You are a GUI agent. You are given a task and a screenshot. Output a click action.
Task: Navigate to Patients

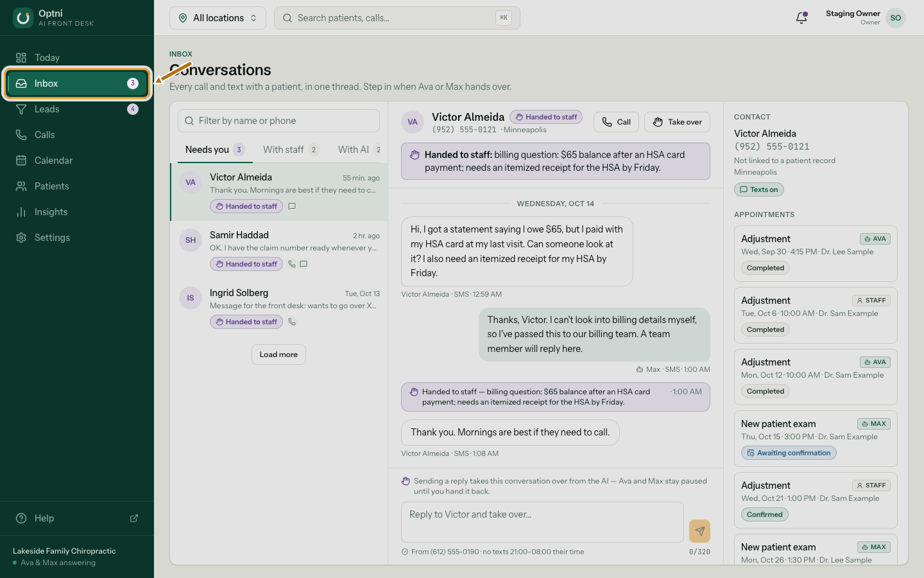77,186
